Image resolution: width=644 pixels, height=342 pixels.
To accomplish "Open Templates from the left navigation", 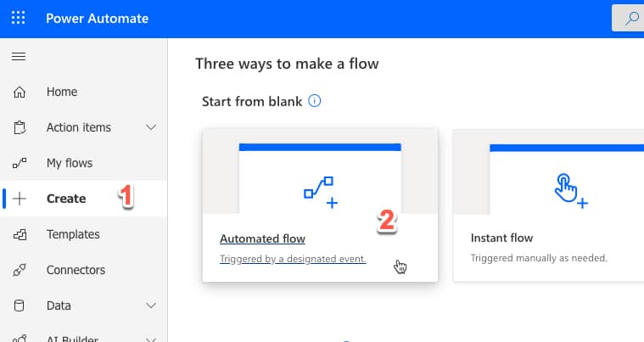I will click(73, 234).
